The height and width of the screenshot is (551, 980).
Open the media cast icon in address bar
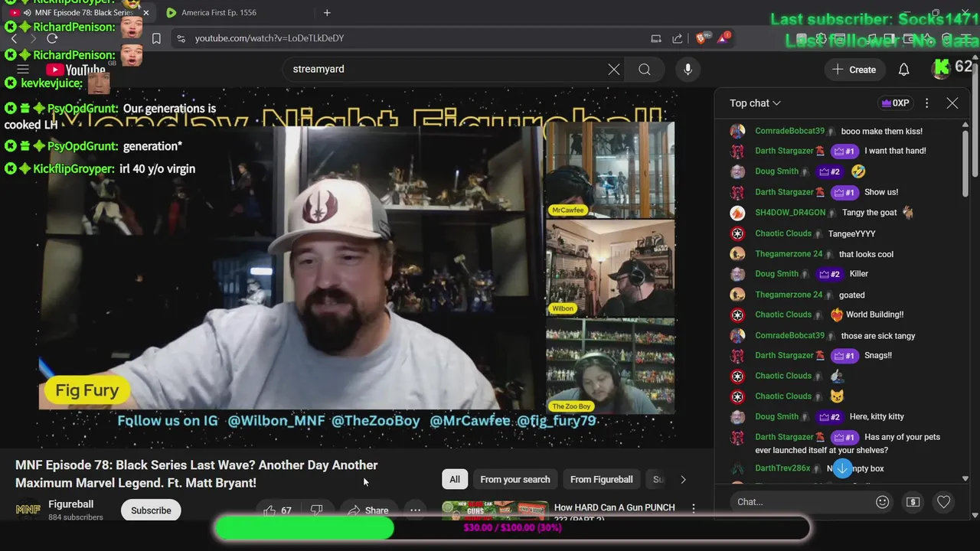point(656,38)
